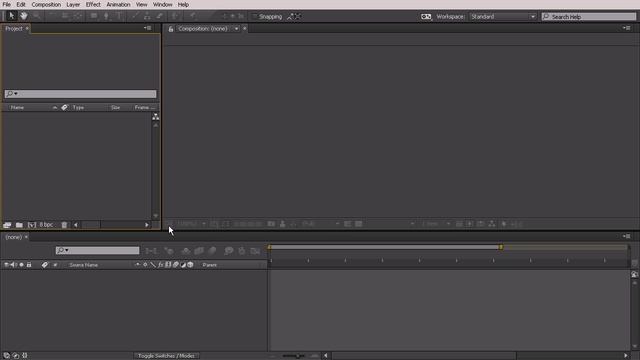Click the Project panel horizontal scrollbar

pos(111,225)
